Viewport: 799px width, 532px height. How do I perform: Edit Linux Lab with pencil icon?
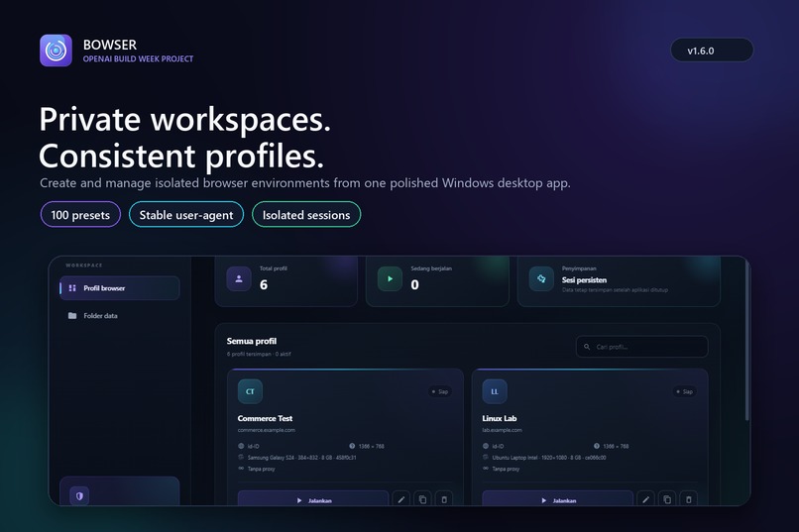tap(645, 499)
